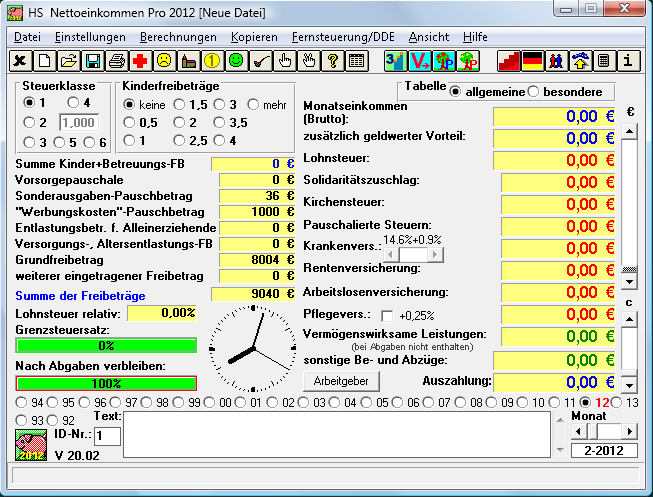653x497 pixels.
Task: Click the red cross icon in the toolbar
Action: pyautogui.click(x=140, y=61)
